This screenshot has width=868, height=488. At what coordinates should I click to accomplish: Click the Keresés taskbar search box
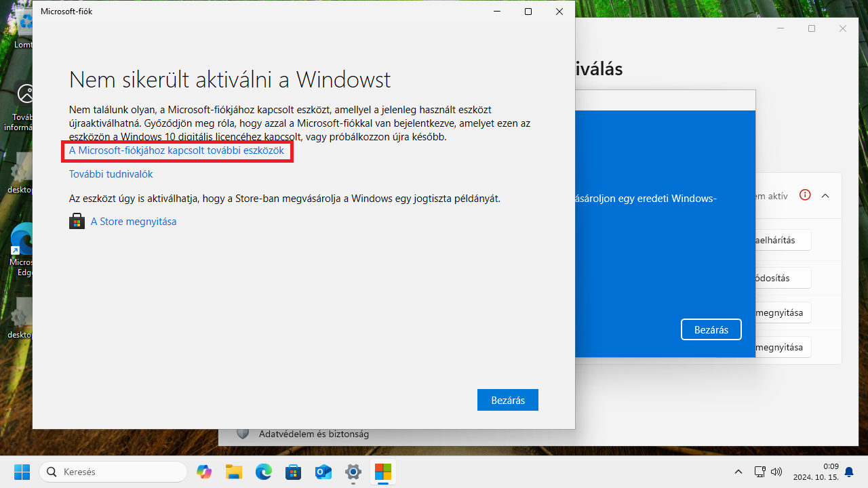(113, 471)
